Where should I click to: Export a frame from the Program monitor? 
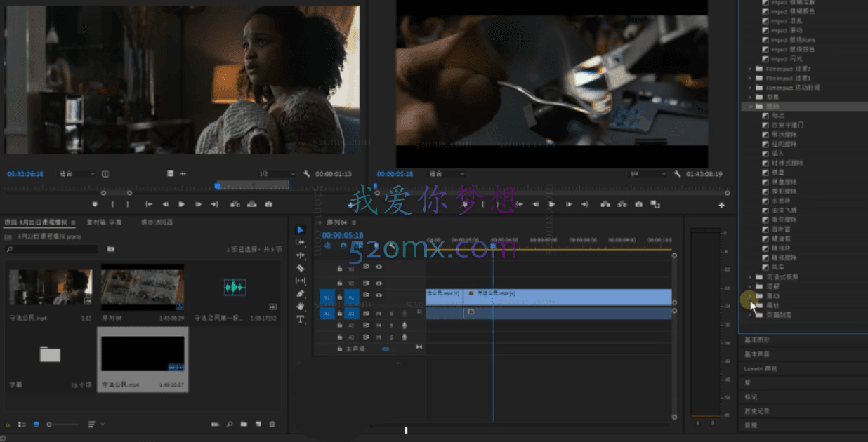tap(638, 204)
